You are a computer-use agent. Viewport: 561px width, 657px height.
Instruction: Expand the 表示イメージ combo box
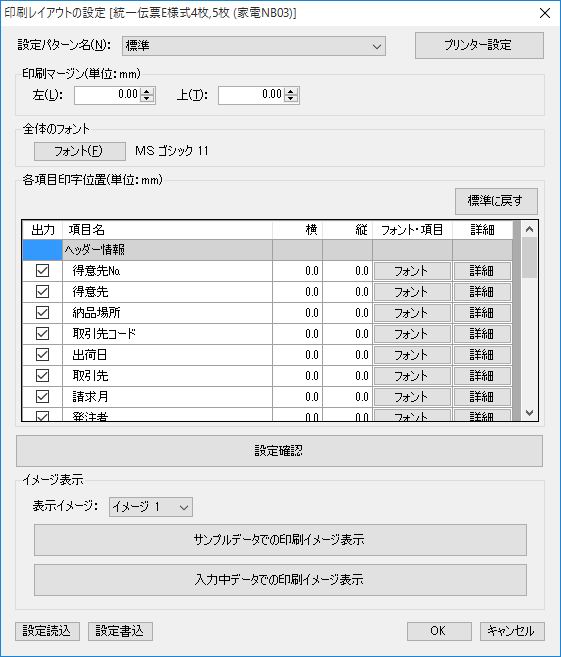[x=151, y=507]
